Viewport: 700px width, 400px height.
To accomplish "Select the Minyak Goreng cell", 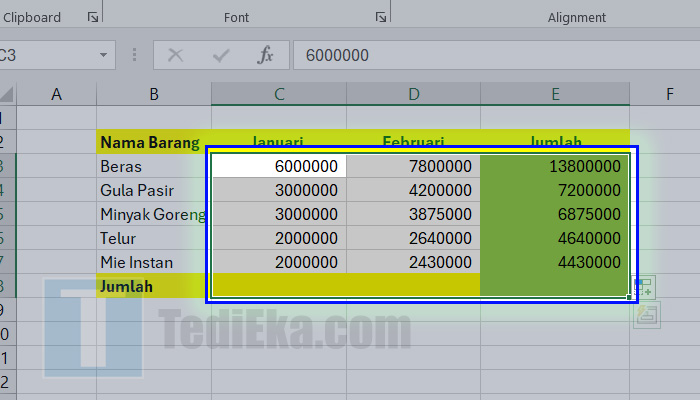I will pos(153,214).
